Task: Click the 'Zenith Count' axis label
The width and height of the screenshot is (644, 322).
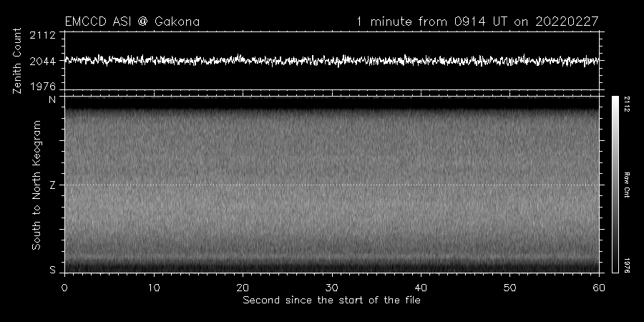Action: [17, 61]
